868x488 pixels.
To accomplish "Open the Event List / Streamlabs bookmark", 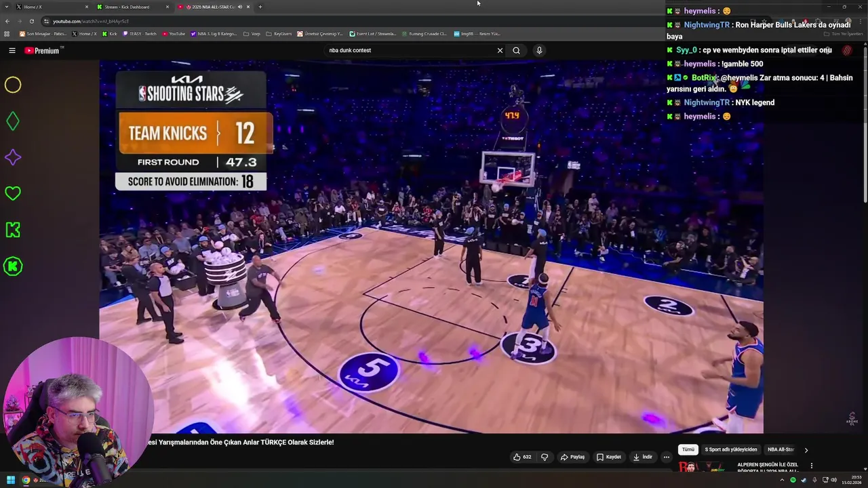I will [x=373, y=34].
